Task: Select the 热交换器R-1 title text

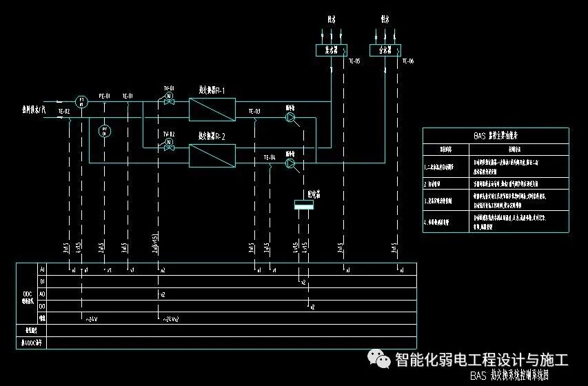Action: (212, 90)
